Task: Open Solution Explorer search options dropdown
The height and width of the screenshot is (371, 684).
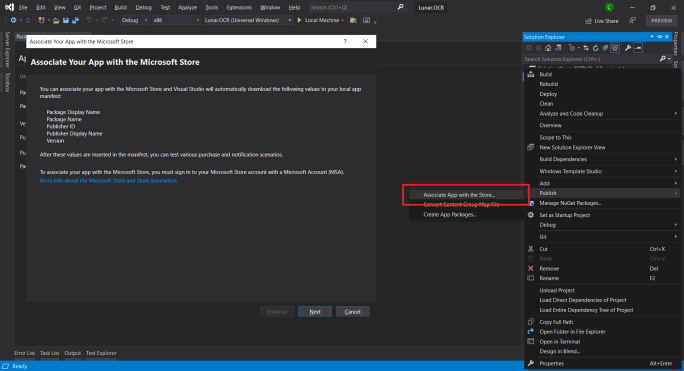Action: coord(670,59)
